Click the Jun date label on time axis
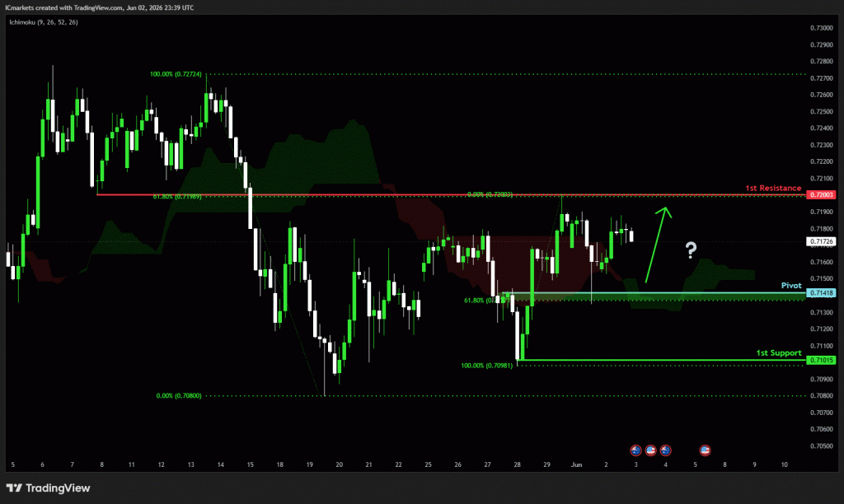 coord(576,464)
